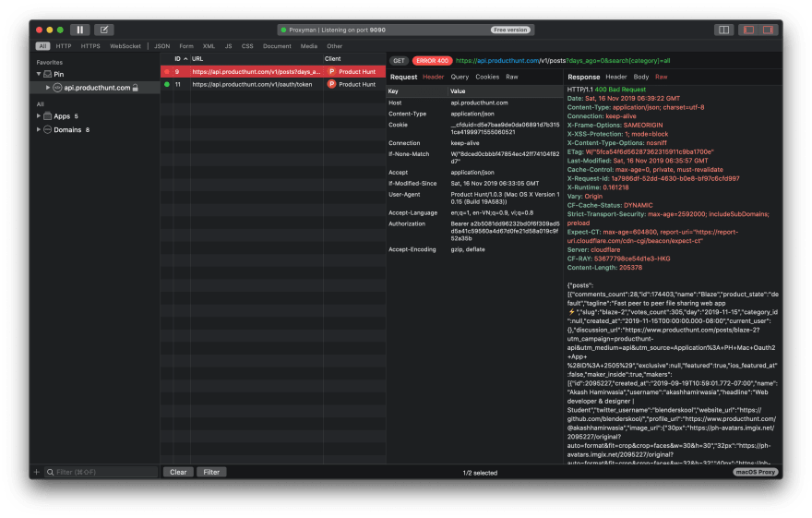812x518 pixels.
Task: Hide the right details panel
Action: click(x=768, y=30)
